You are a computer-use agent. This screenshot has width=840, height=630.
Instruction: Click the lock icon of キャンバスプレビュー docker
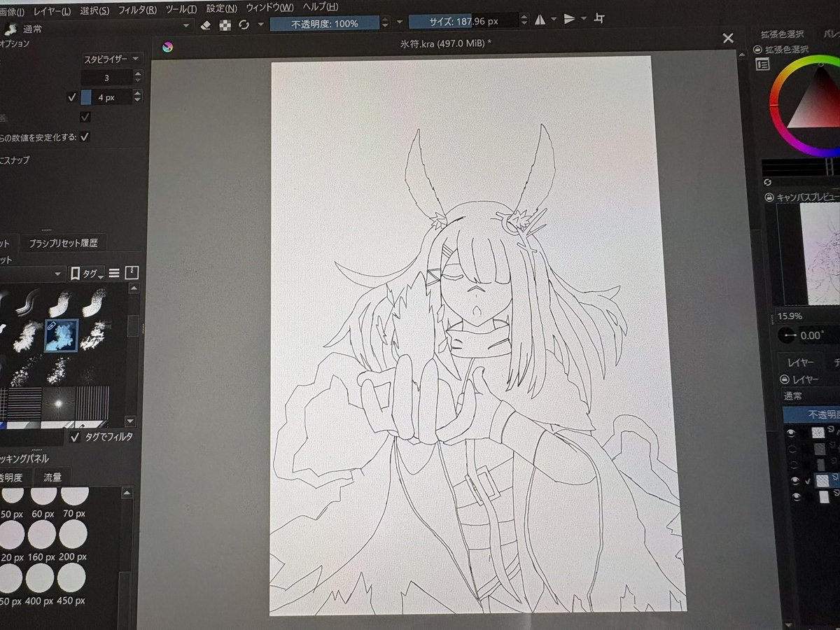769,198
